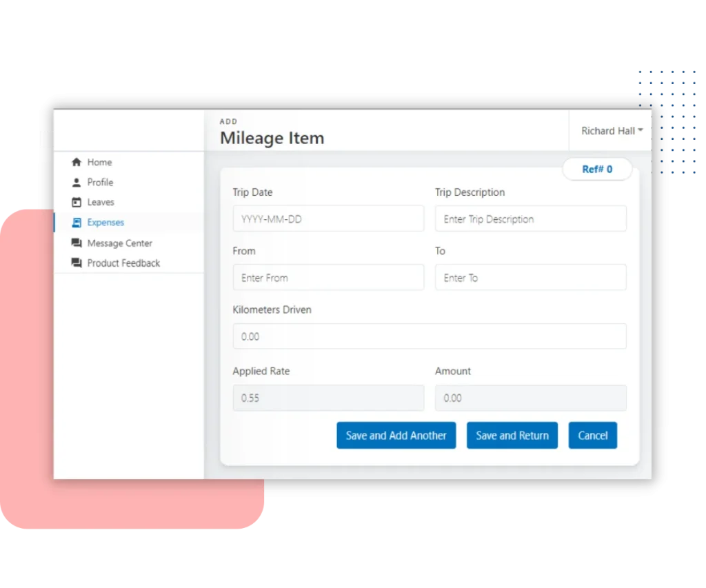This screenshot has width=706, height=588.
Task: Click into the Trip Description field
Action: [x=530, y=219]
